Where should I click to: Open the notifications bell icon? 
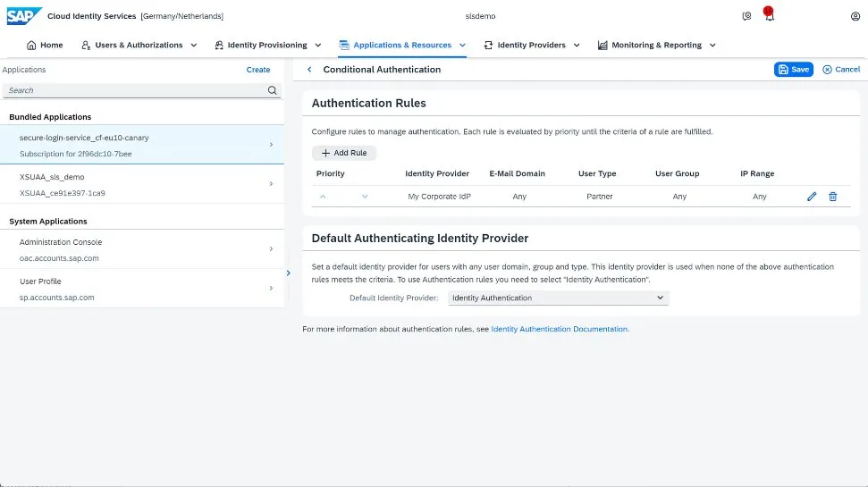(x=769, y=16)
